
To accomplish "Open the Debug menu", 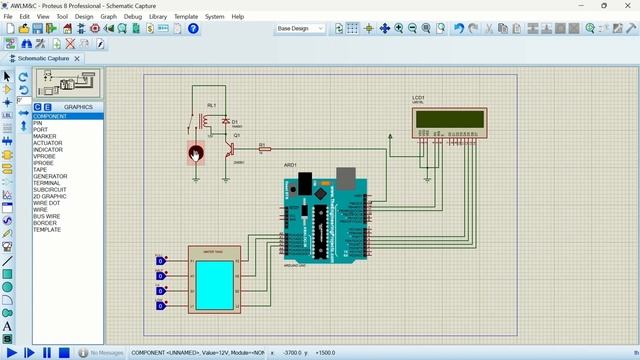I will [x=133, y=17].
